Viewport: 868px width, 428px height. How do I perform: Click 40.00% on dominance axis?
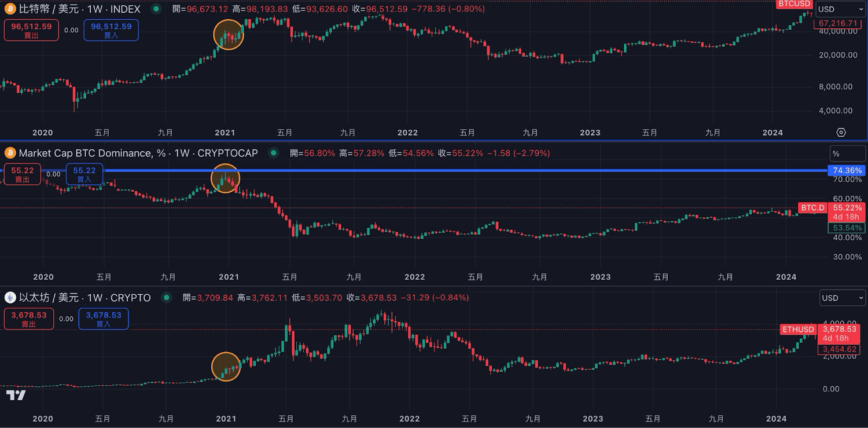[847, 237]
